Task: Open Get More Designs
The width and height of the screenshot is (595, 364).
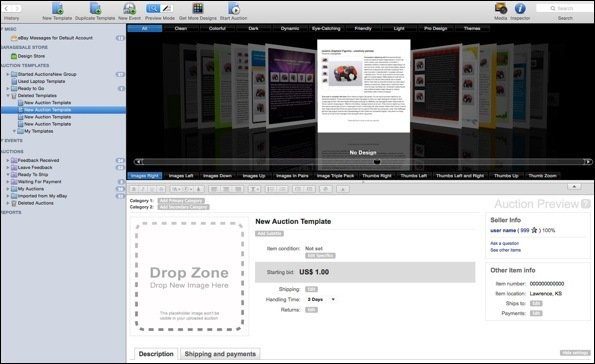Action: click(x=198, y=8)
